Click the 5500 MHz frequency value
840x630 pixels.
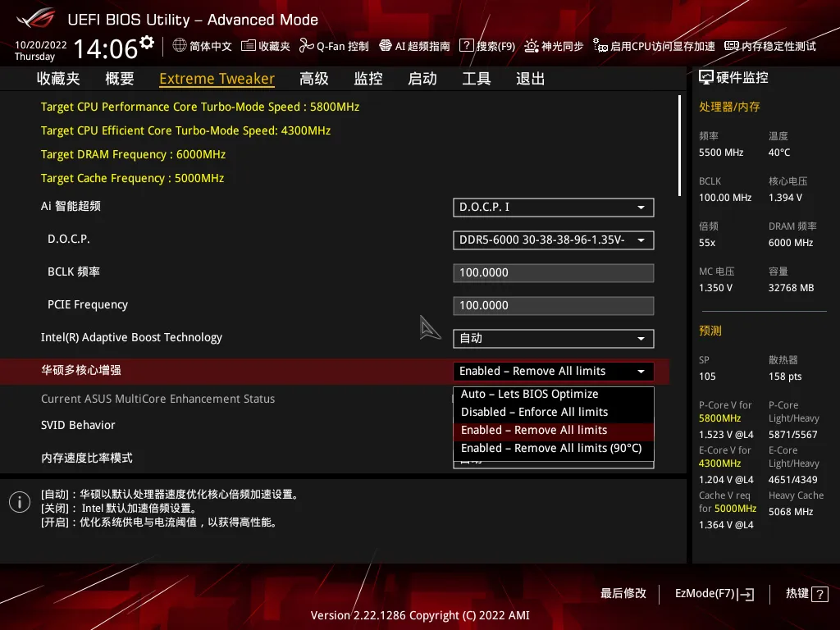click(720, 153)
